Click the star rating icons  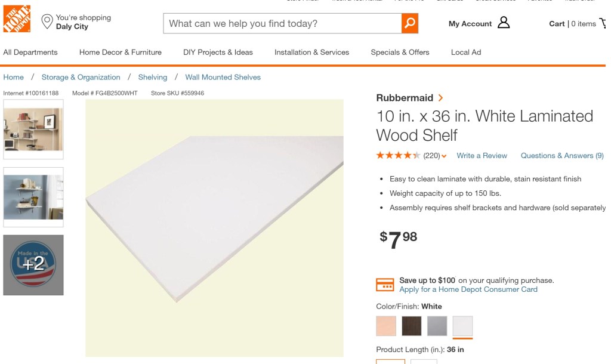tap(398, 156)
